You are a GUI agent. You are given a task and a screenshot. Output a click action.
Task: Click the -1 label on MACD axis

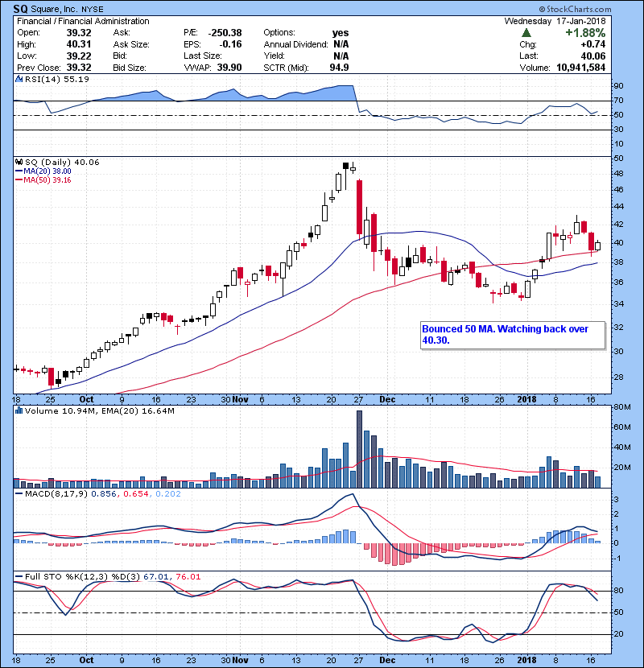617,559
